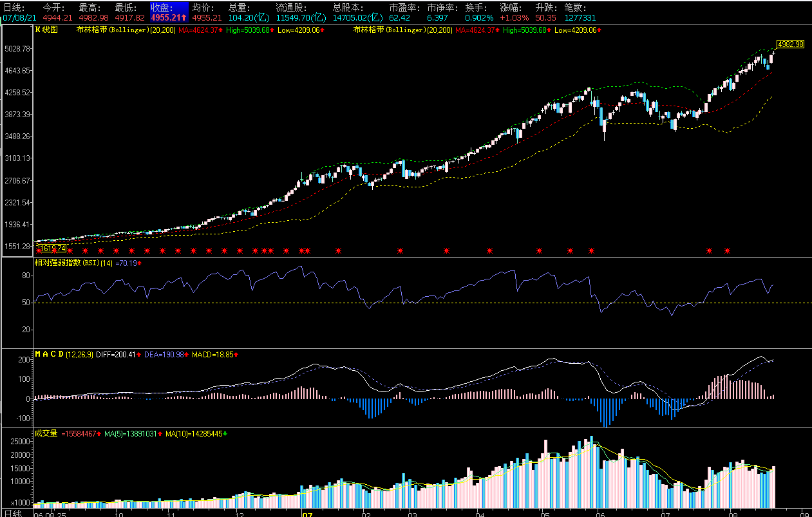The width and height of the screenshot is (812, 517).
Task: Click the volume readout =15584467
Action: [x=81, y=433]
